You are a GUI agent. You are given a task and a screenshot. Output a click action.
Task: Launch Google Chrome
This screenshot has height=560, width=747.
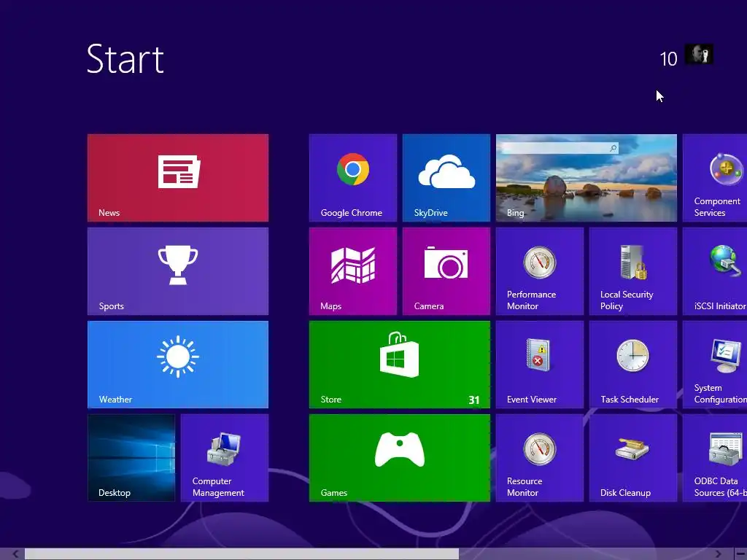pos(352,178)
